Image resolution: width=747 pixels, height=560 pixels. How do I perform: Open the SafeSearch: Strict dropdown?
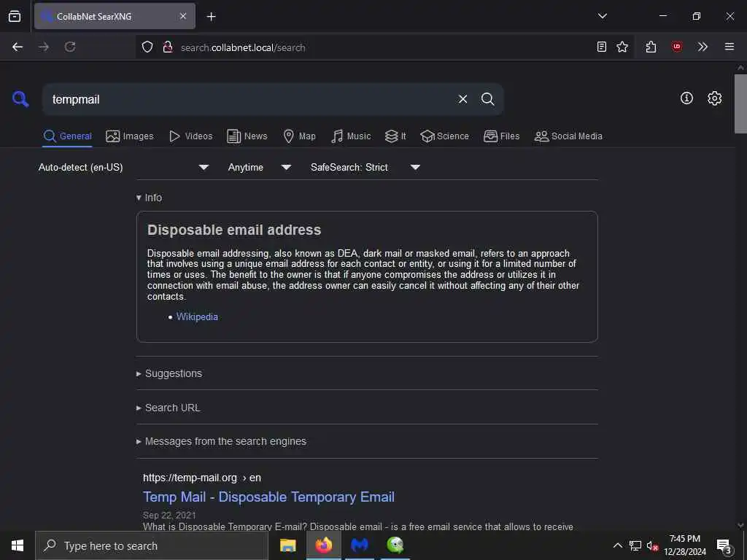365,167
